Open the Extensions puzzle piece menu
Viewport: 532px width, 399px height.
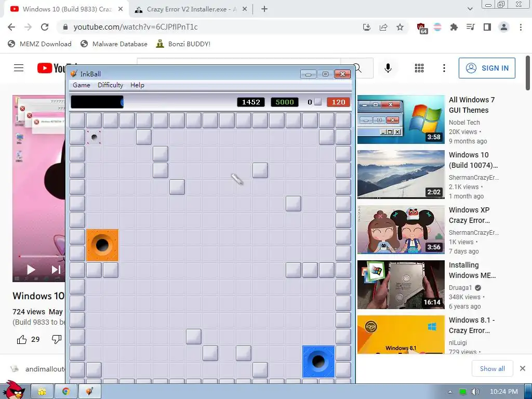(x=454, y=27)
